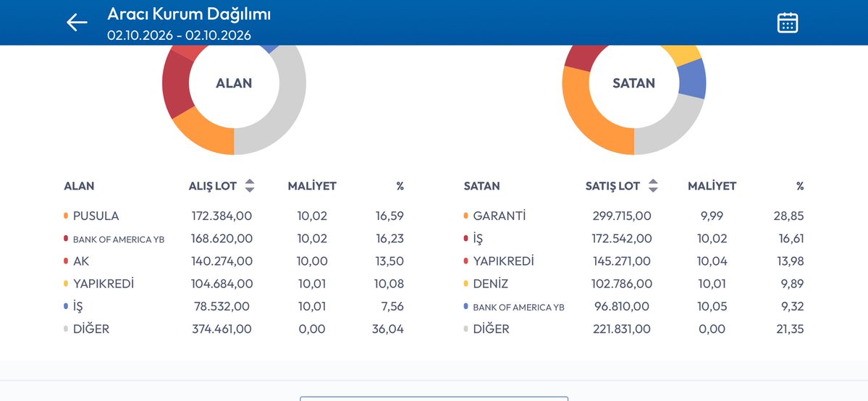Click the ALIŞ LOT column header
Image resolution: width=868 pixels, height=401 pixels.
(x=213, y=186)
